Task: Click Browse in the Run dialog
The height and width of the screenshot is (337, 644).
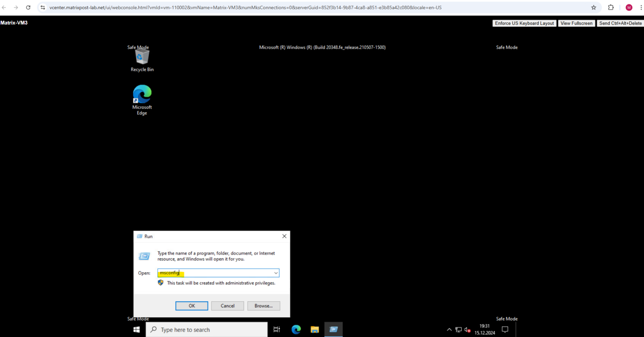Action: point(263,306)
